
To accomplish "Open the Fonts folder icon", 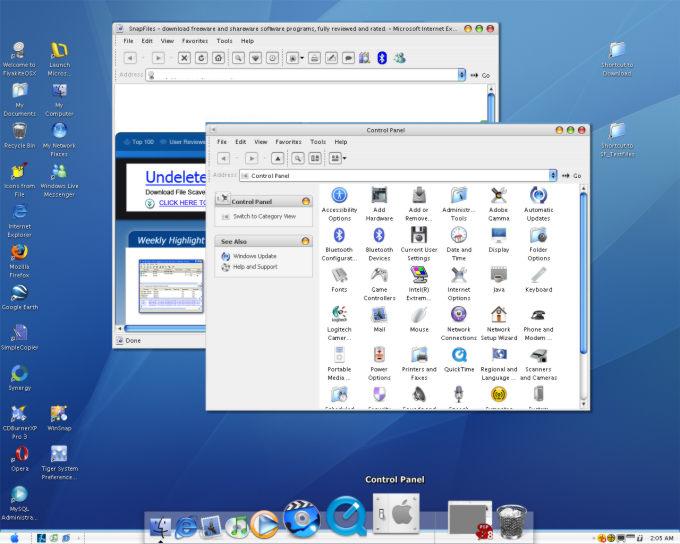I will click(339, 280).
